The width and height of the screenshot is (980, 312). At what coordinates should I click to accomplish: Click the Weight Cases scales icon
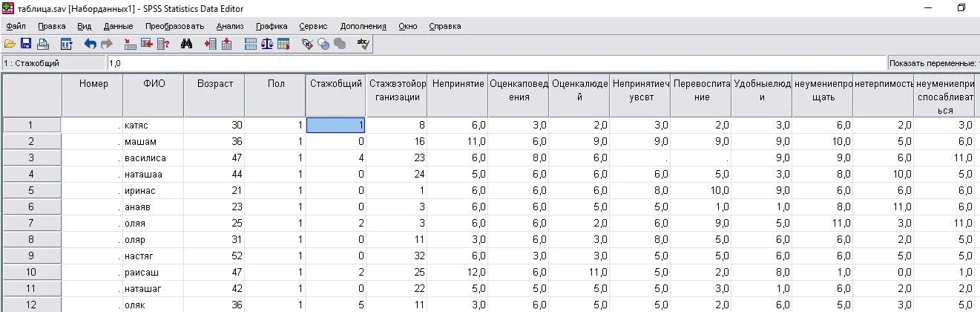click(266, 44)
